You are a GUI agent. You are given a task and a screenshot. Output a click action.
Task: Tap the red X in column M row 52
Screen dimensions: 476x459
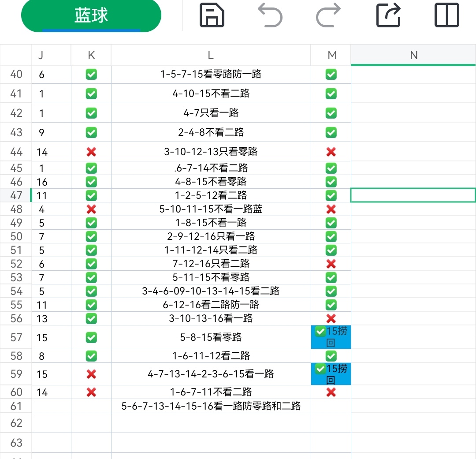331,264
